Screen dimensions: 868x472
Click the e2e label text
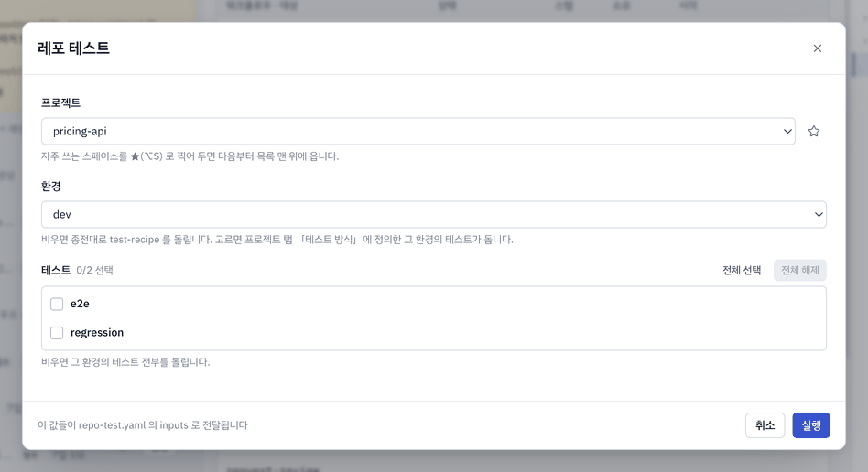point(80,304)
